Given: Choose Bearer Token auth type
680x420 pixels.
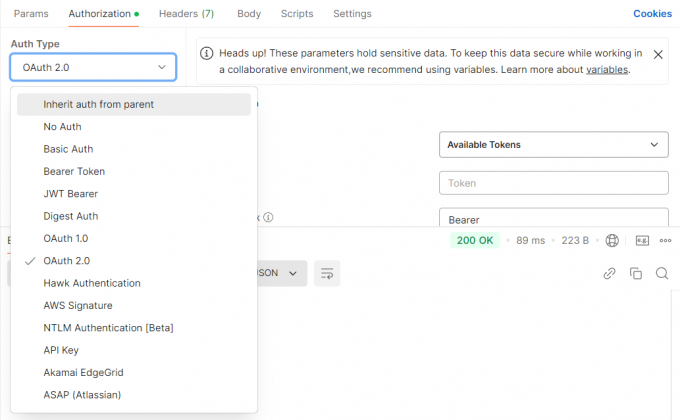Looking at the screenshot, I should [x=134, y=171].
